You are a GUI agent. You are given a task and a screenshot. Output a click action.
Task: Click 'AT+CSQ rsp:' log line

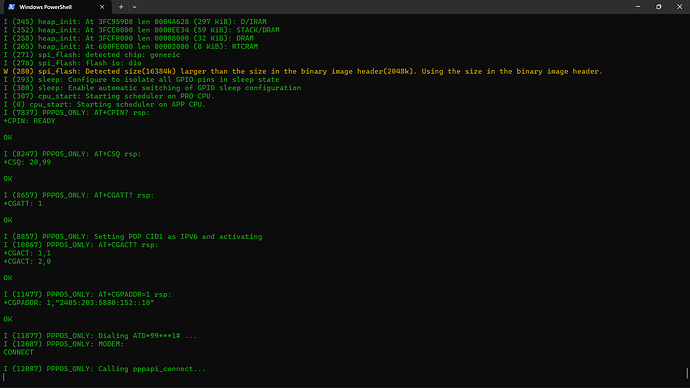(x=73, y=154)
